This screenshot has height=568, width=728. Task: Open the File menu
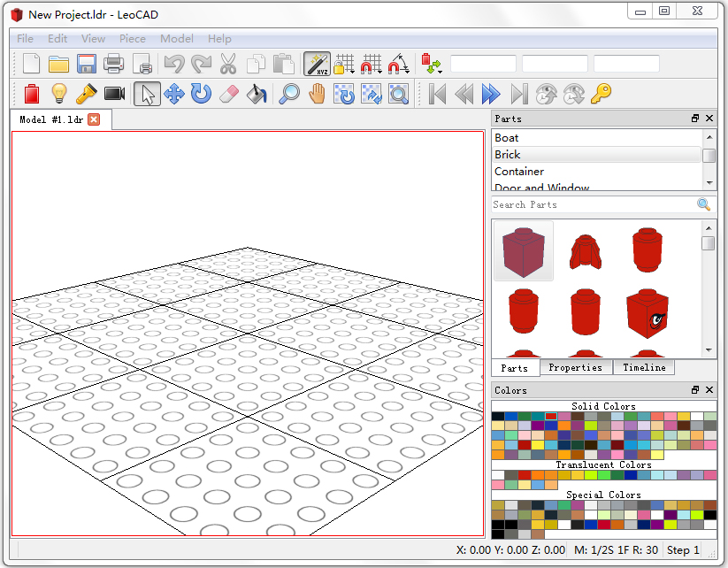(25, 39)
